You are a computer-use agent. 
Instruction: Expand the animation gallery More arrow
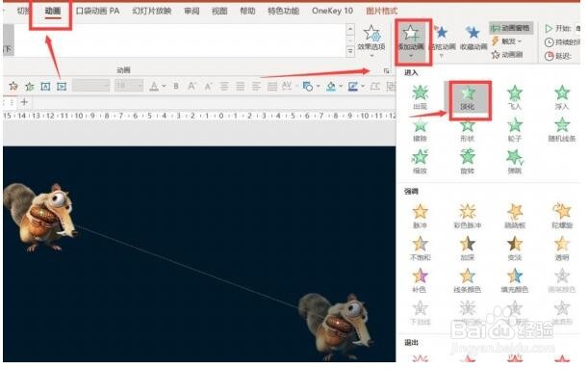point(350,51)
